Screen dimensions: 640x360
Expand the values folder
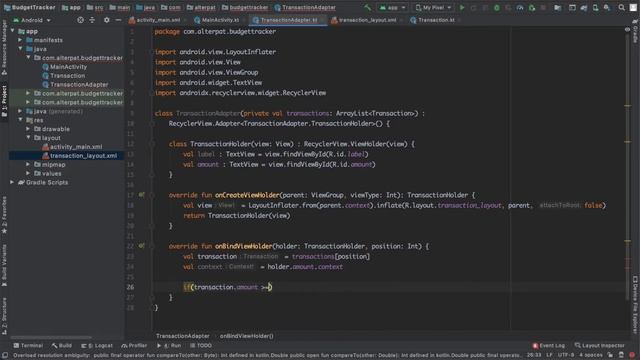point(28,173)
